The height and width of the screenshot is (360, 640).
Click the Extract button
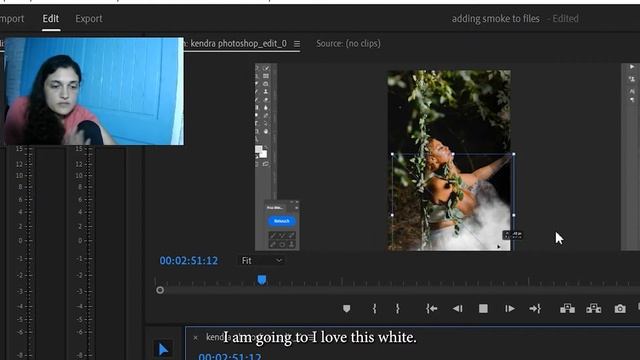[593, 309]
